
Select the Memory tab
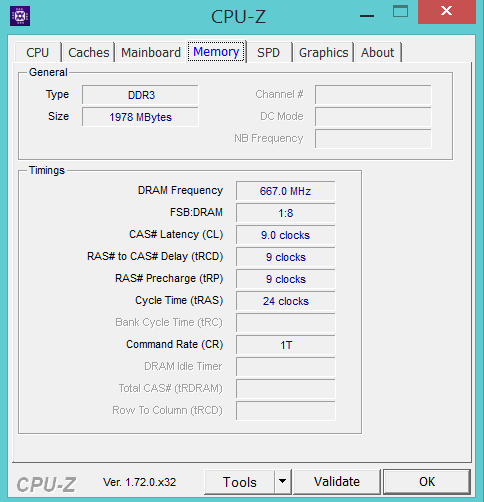point(216,52)
